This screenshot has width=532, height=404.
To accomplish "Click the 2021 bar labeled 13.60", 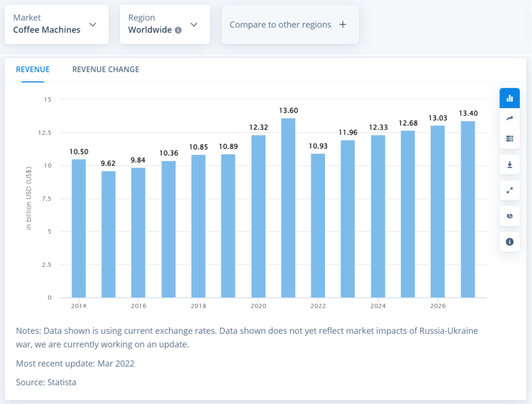I will point(288,208).
